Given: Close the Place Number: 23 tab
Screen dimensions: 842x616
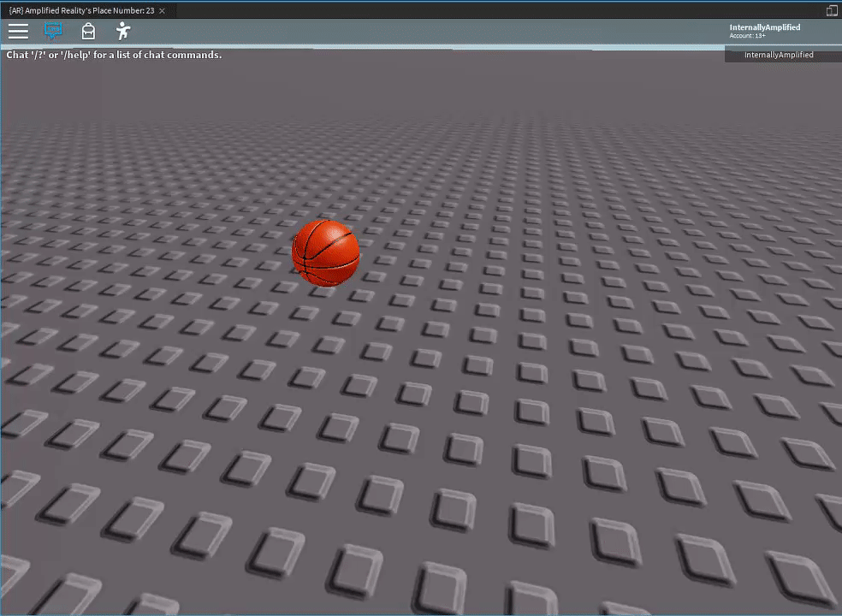Looking at the screenshot, I should coord(163,11).
